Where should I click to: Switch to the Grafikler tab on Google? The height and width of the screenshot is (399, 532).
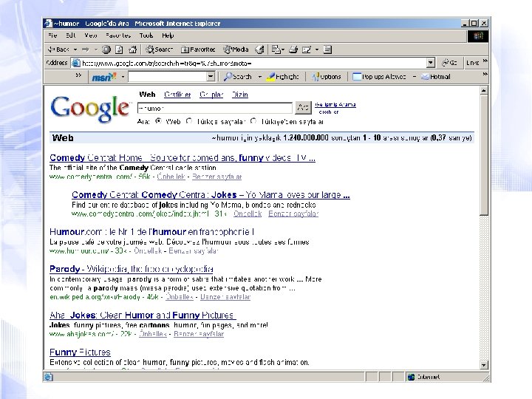[x=177, y=95]
